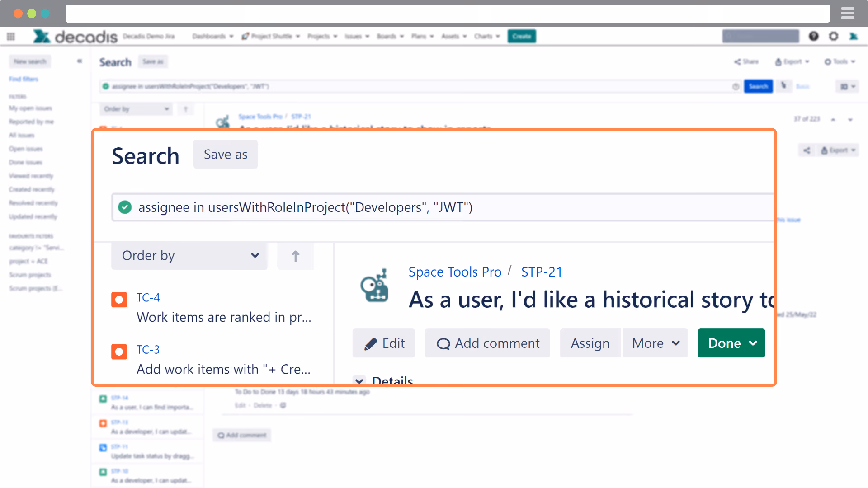Switch to Basic search mode

click(802, 86)
